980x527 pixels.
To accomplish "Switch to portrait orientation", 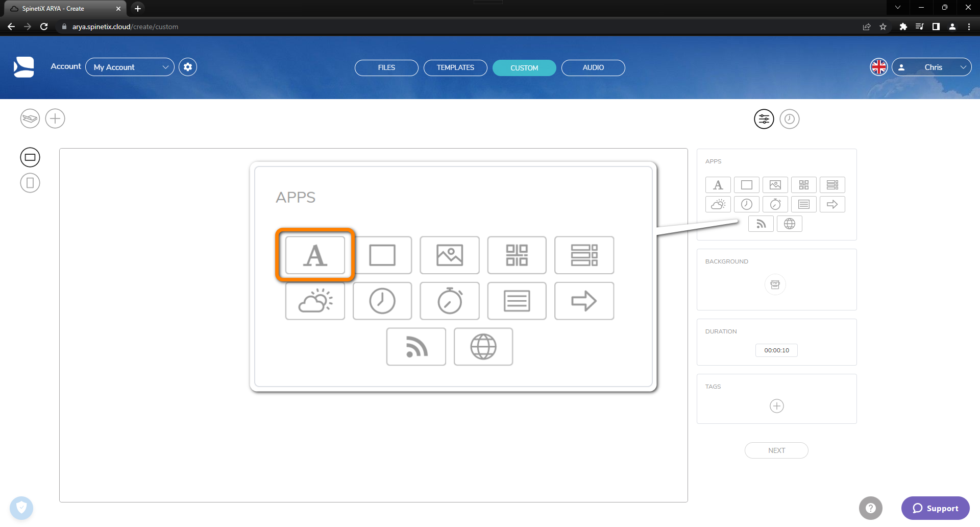I will [30, 183].
